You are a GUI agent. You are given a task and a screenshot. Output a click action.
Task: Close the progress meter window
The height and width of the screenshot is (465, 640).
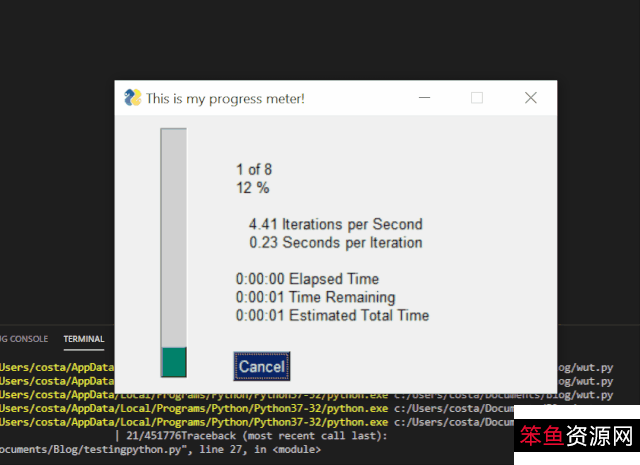pos(531,98)
